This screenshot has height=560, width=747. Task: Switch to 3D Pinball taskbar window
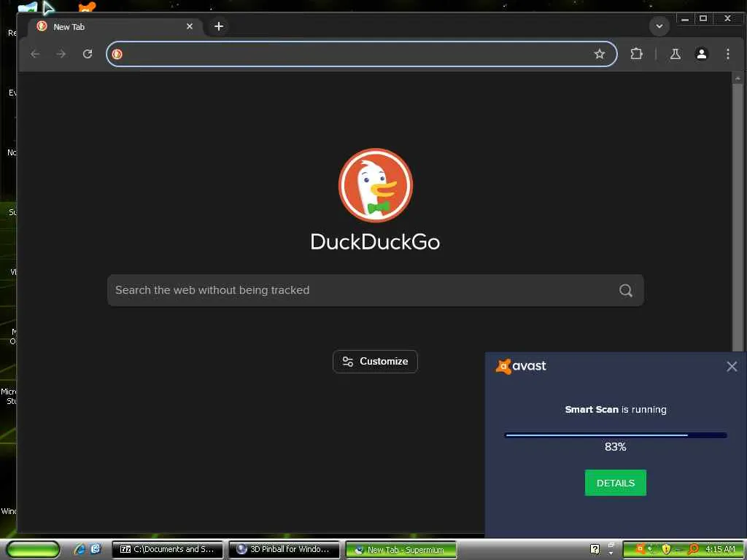coord(285,550)
